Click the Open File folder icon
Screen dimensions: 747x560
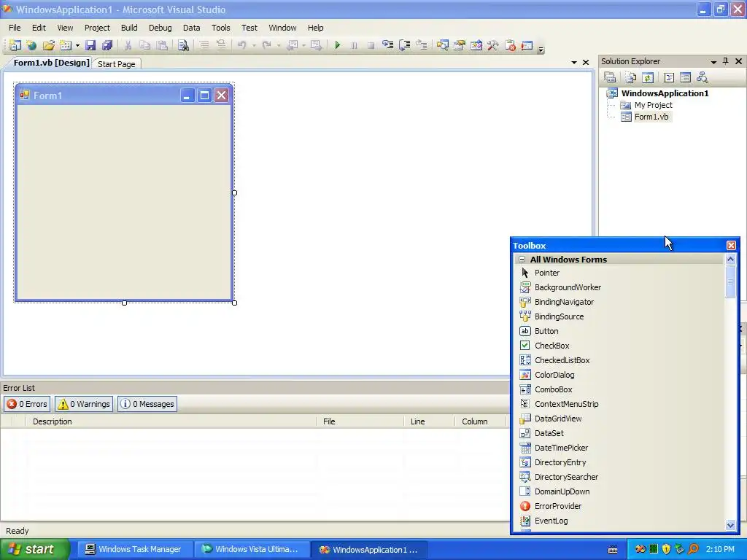point(48,45)
